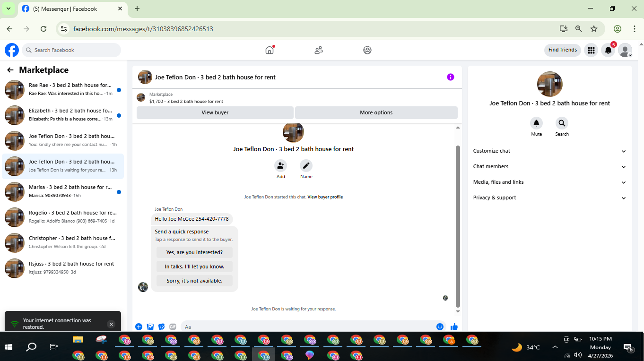Select the Messenger | Facebook browser tab

point(73,9)
